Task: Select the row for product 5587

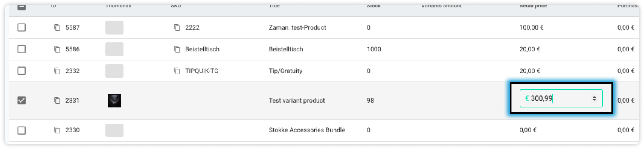Action: [x=21, y=27]
